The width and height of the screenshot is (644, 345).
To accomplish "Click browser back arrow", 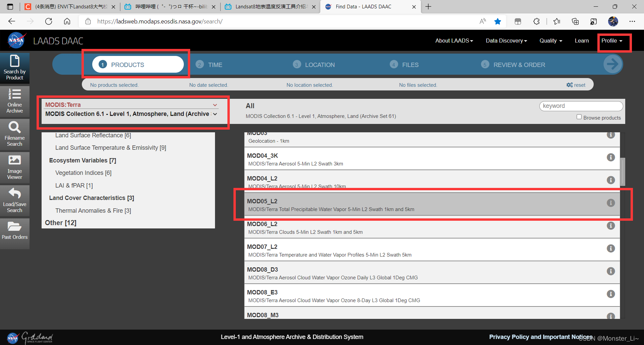I will (12, 21).
